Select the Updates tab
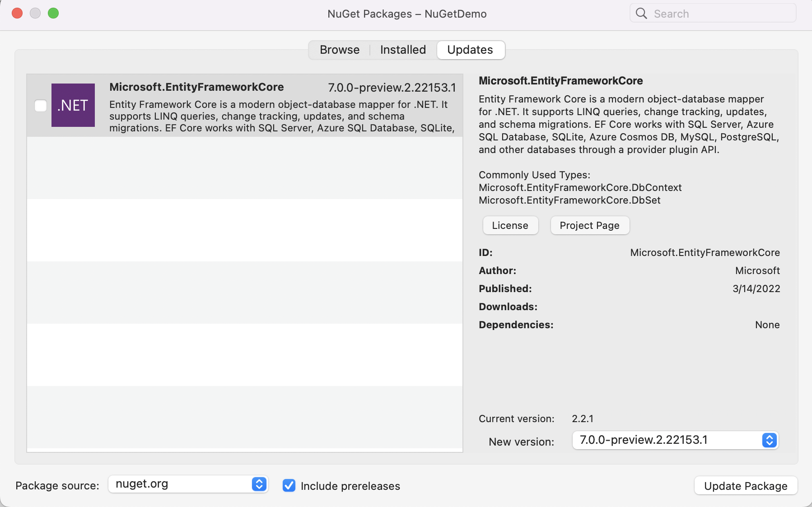Image resolution: width=812 pixels, height=507 pixels. (x=470, y=50)
